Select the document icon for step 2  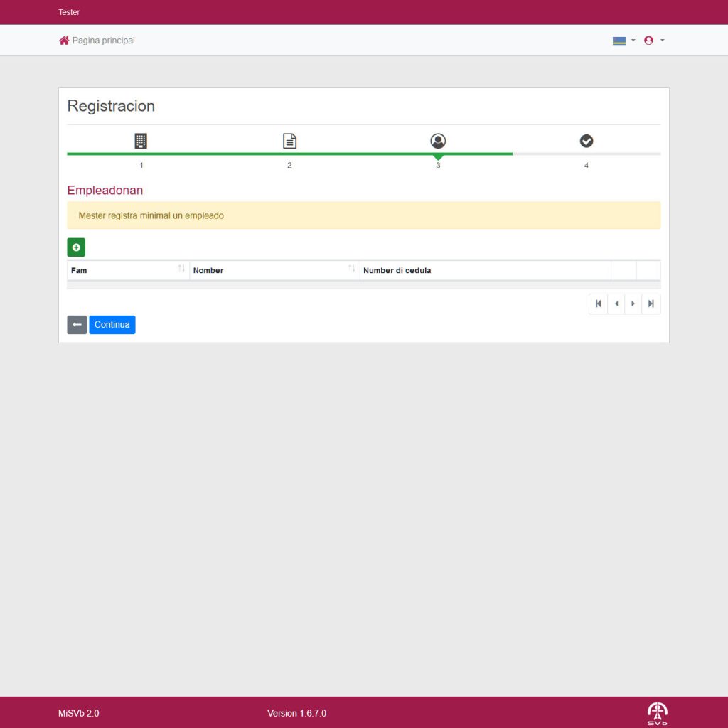tap(289, 141)
